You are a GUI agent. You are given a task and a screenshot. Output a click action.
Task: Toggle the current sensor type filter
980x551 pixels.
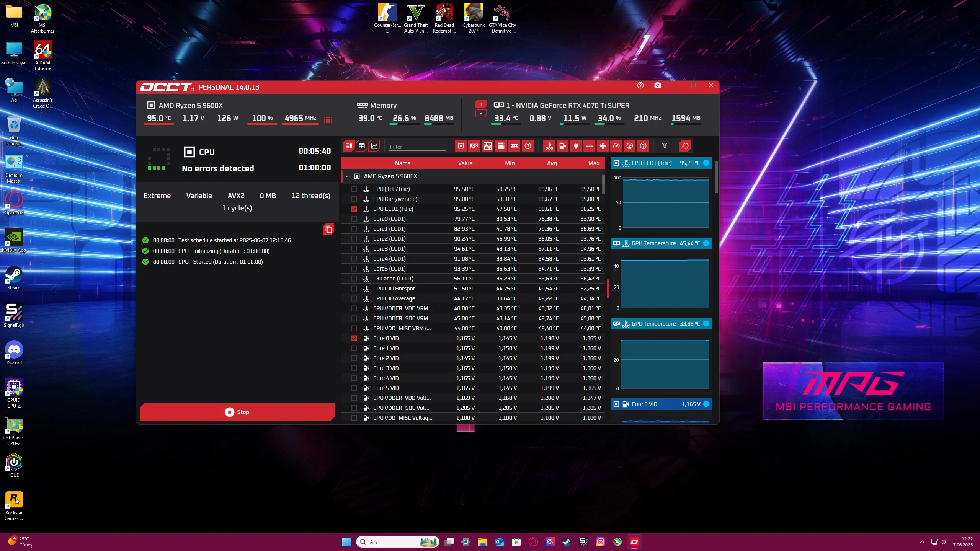pyautogui.click(x=590, y=146)
